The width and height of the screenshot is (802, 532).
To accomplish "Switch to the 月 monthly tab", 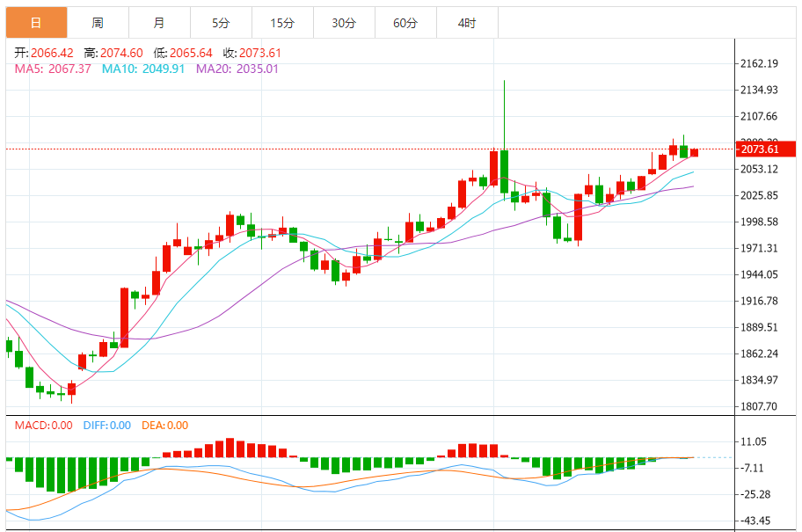I will point(159,23).
